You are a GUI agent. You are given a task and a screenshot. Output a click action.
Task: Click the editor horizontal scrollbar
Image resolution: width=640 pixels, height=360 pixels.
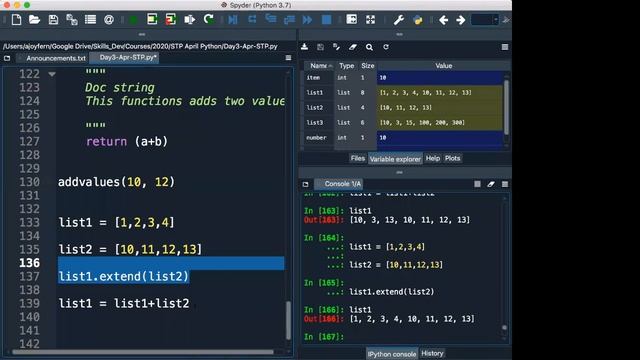tap(143, 352)
